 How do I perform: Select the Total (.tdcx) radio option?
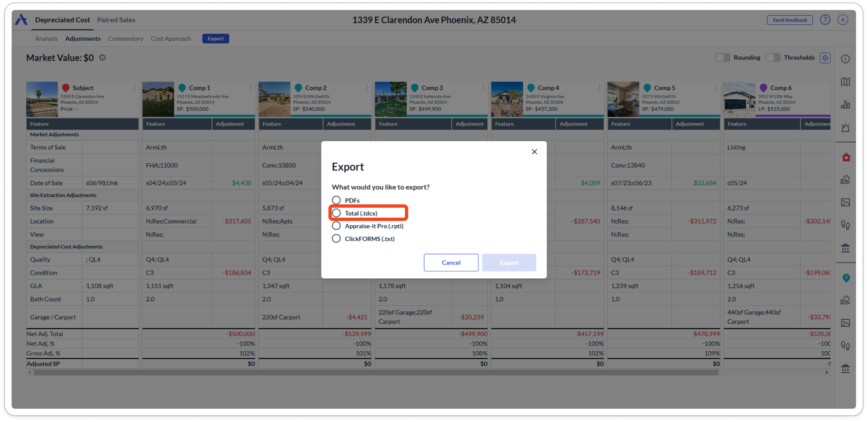point(336,213)
